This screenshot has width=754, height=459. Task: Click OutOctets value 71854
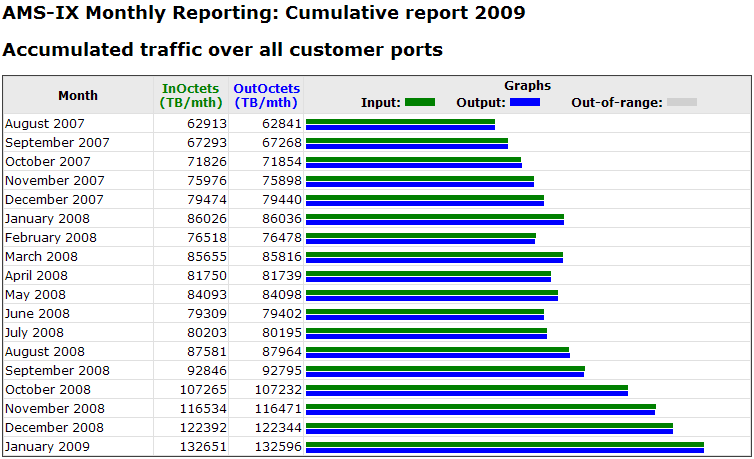(282, 161)
